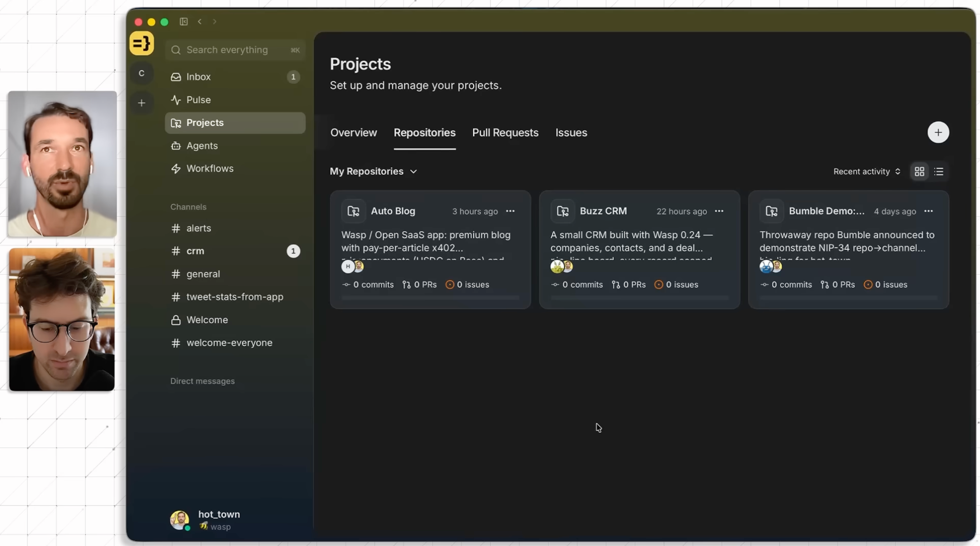Open the welcome-everyone channel
The width and height of the screenshot is (980, 546).
coord(235,343)
